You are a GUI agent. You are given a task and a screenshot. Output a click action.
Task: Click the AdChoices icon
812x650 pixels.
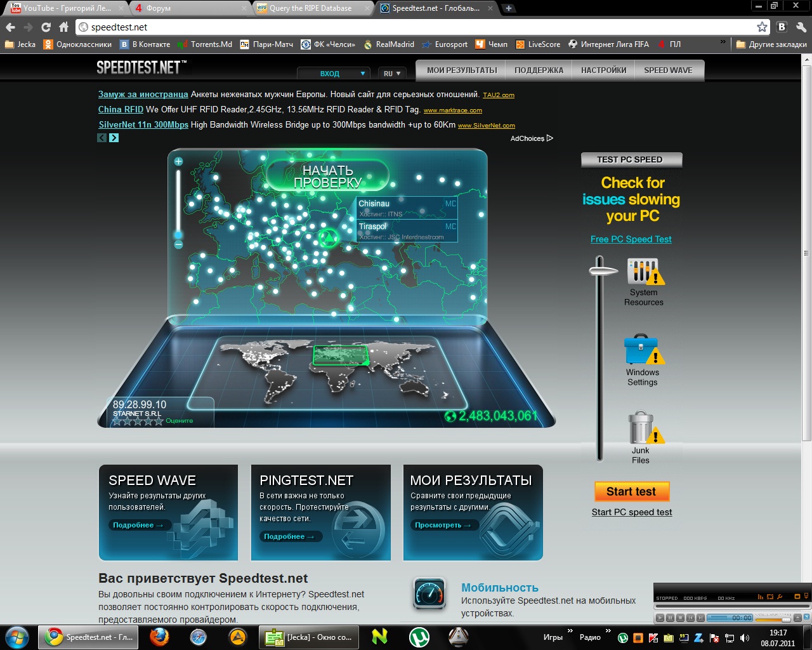549,138
